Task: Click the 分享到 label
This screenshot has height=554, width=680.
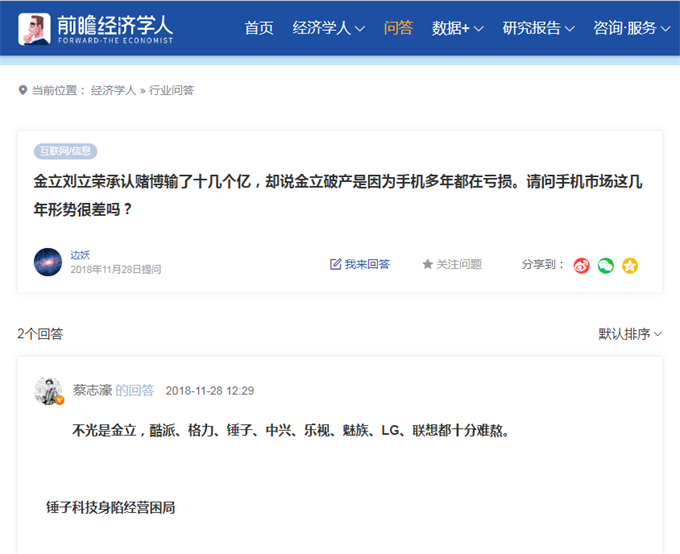Action: 542,264
